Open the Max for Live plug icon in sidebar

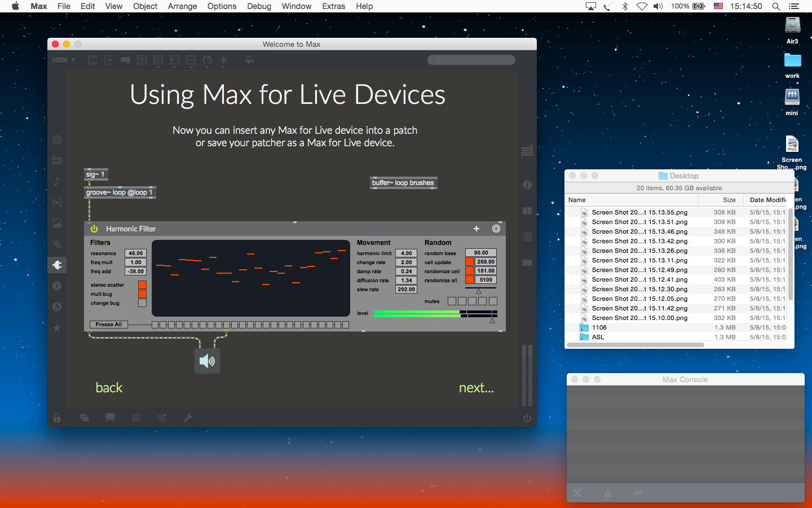click(x=57, y=265)
